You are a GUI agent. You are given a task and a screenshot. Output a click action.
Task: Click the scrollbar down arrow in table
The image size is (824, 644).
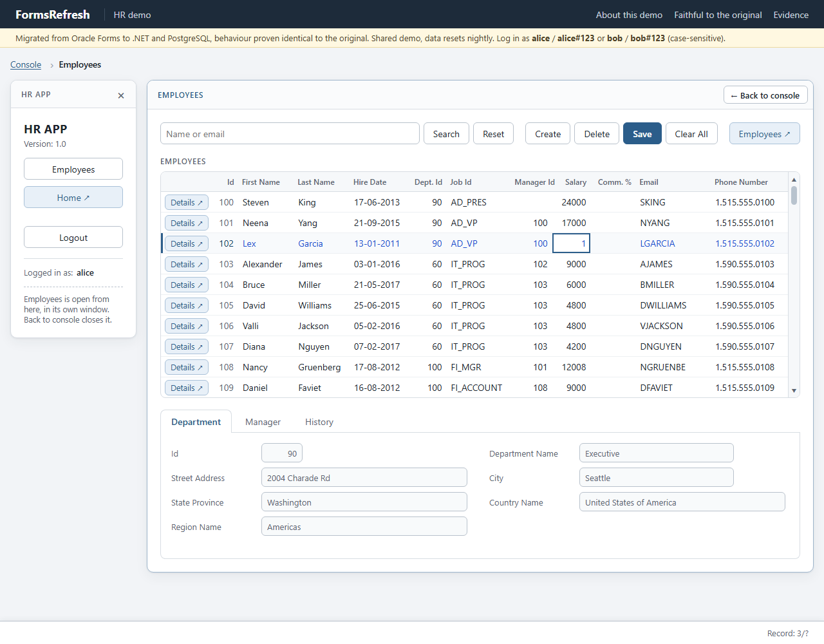[794, 390]
